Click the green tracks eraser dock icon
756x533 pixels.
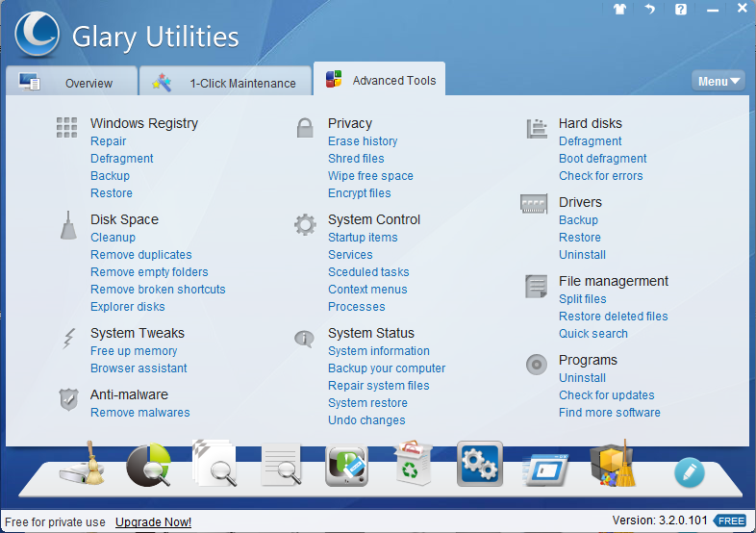pos(346,466)
